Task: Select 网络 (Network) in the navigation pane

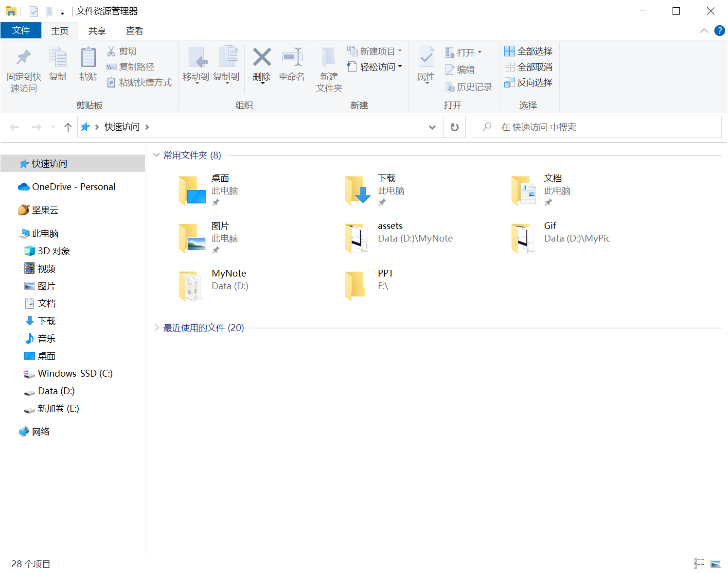Action: [73, 432]
